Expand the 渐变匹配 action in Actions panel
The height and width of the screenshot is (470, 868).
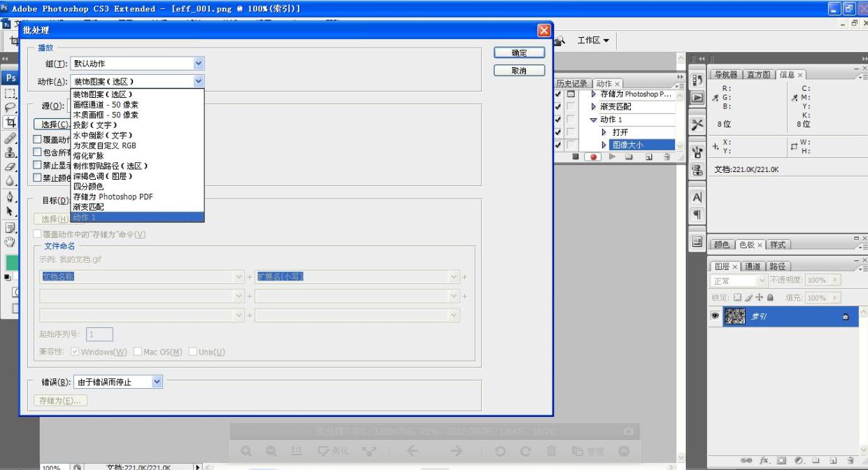[x=594, y=107]
